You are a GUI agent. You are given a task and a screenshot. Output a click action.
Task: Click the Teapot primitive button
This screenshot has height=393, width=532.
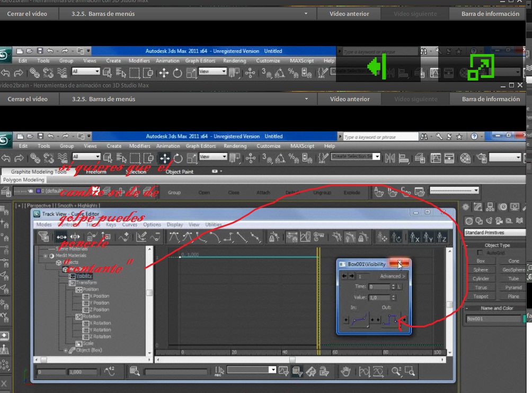tap(481, 297)
